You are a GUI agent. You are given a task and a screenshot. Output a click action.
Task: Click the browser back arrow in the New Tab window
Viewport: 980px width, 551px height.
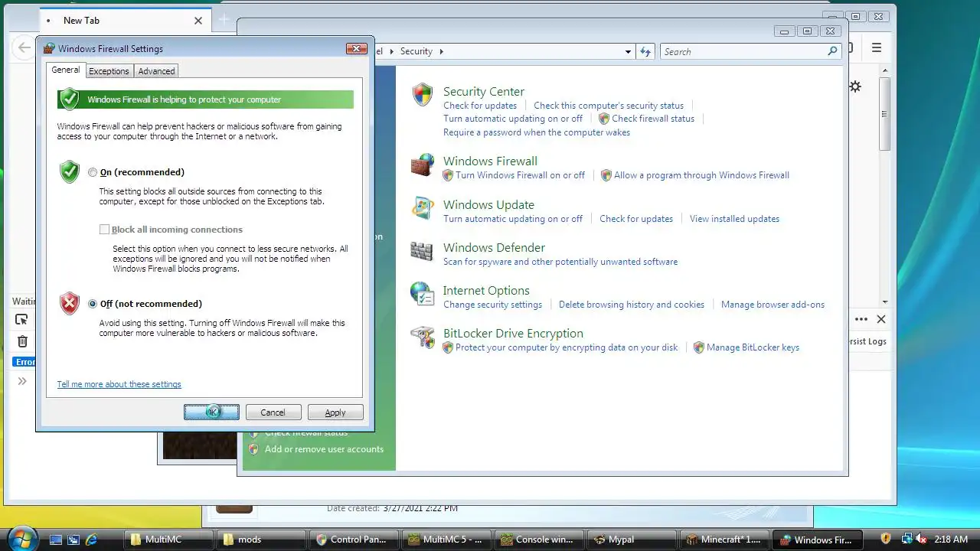pos(24,47)
